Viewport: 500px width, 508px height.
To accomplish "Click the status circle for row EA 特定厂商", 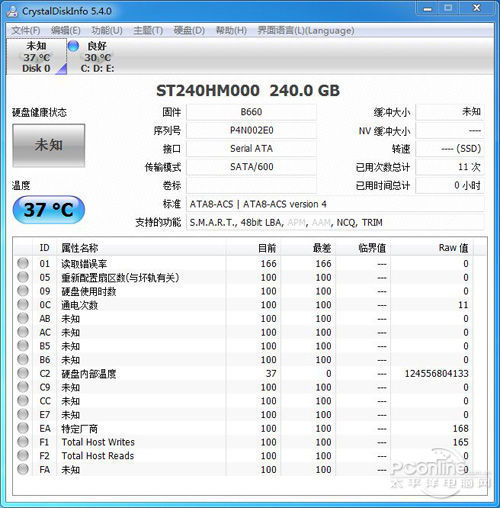I will [x=23, y=428].
